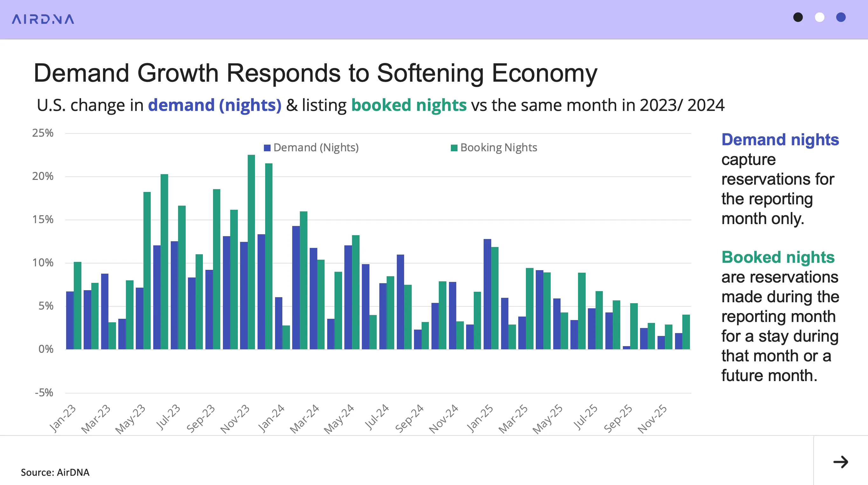The width and height of the screenshot is (868, 485).
Task: Click the Jan-24 x-axis label
Action: [x=271, y=418]
